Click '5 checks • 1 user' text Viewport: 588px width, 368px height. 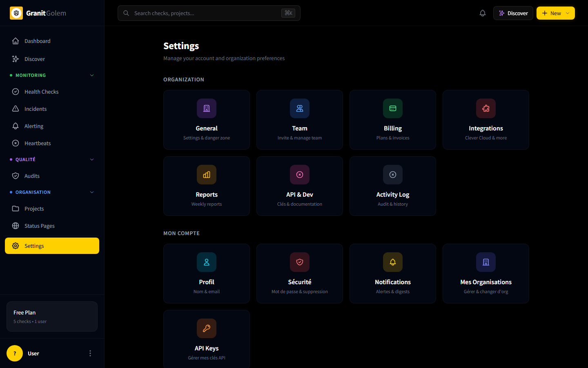30,321
